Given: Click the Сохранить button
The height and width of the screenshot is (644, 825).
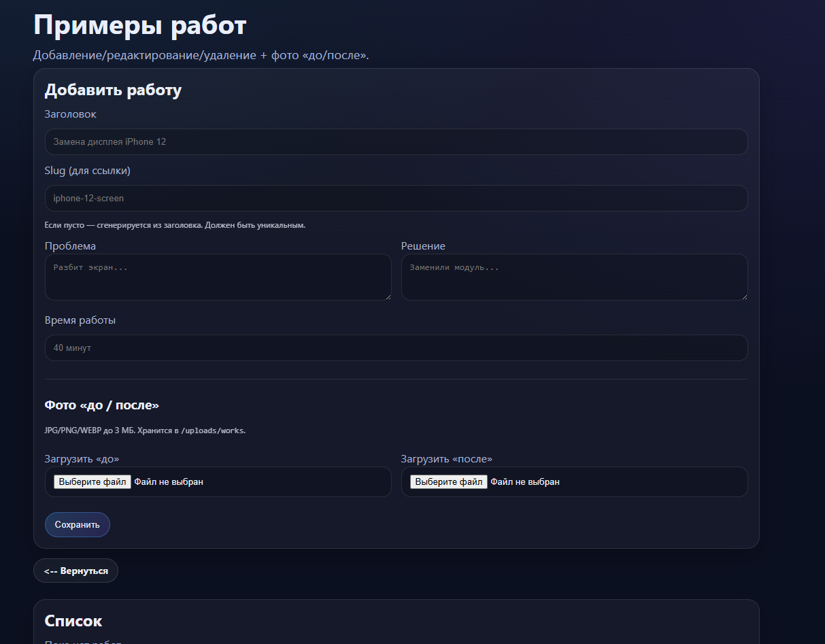Looking at the screenshot, I should tap(78, 524).
